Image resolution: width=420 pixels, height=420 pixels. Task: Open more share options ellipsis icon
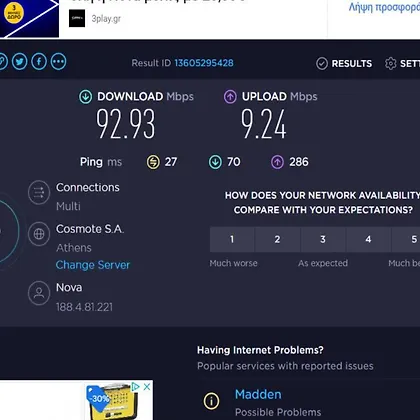[58, 62]
